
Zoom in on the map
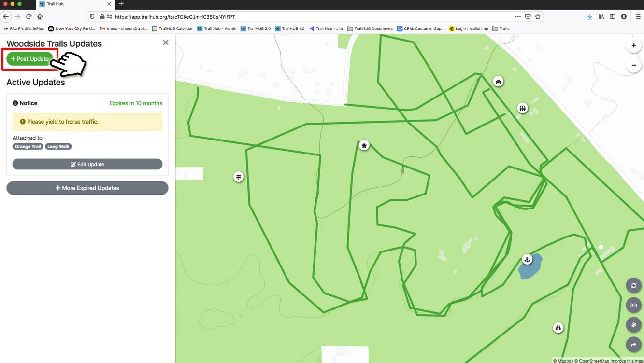tap(633, 46)
